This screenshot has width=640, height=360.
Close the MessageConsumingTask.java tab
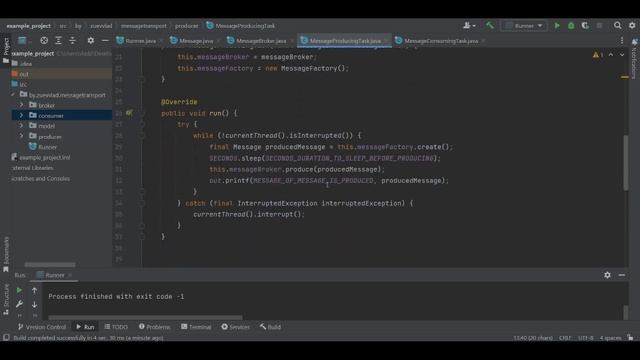[484, 41]
